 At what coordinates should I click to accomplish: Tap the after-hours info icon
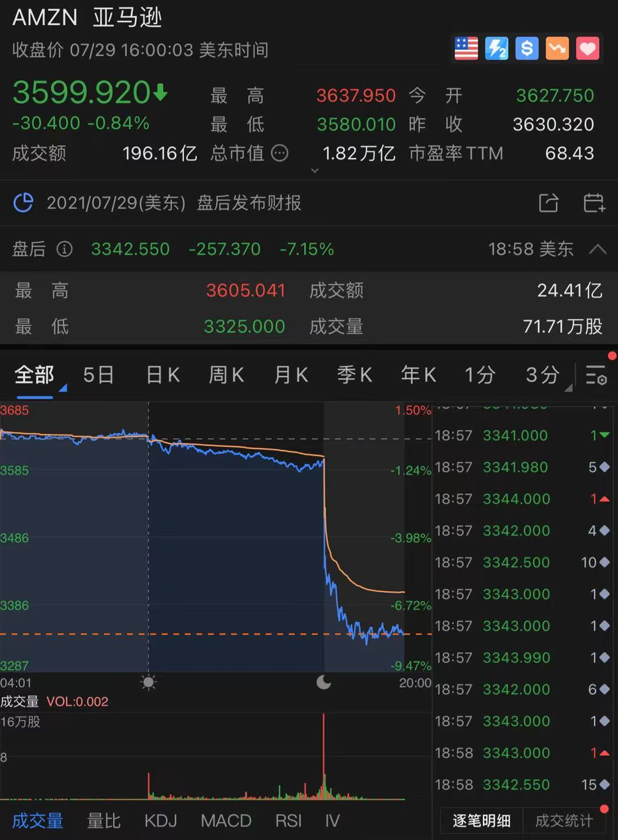[65, 249]
